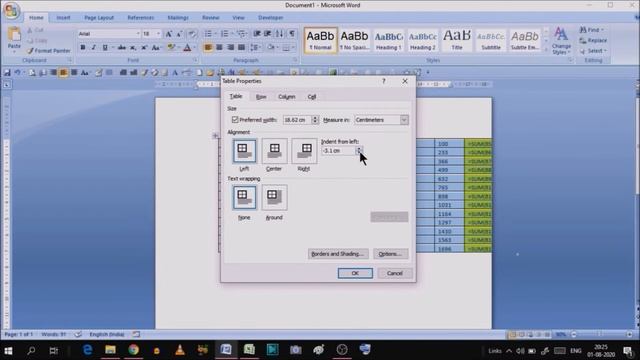Click Format Painter in Clipboard group
The width and height of the screenshot is (640, 360).
pos(49,51)
